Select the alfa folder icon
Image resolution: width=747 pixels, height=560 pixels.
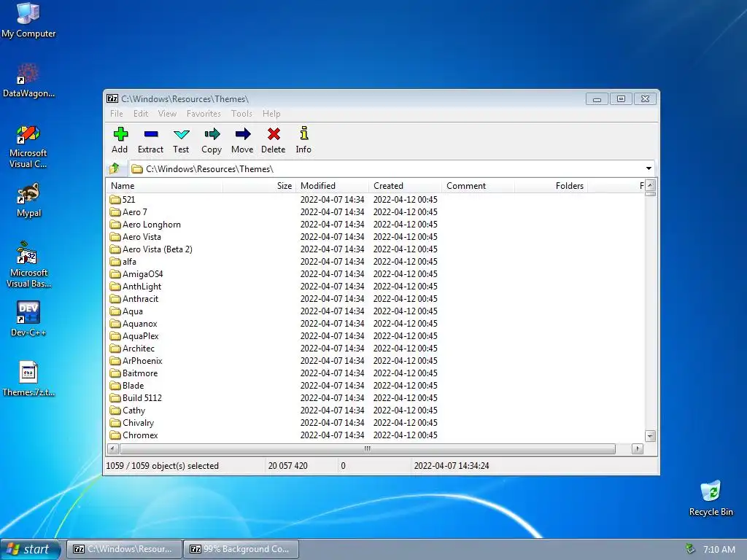click(115, 262)
